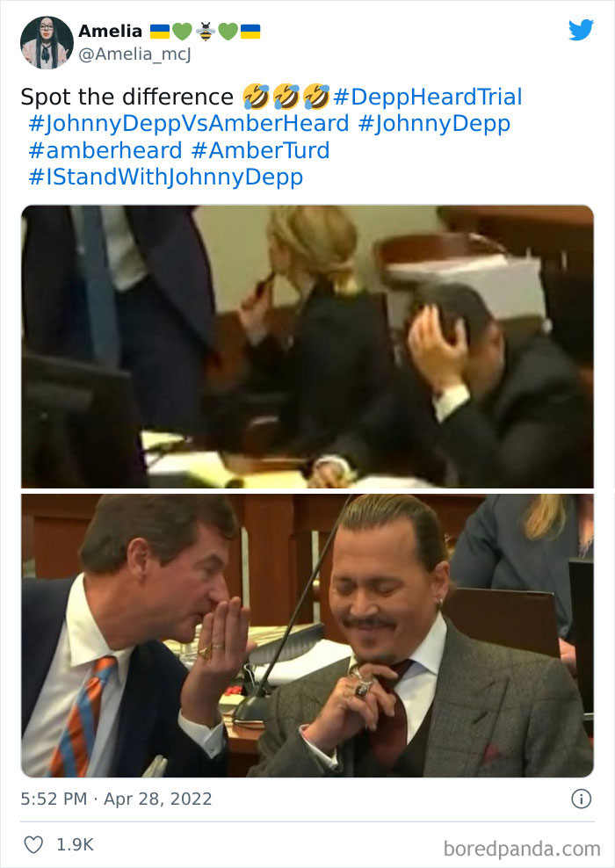Screen dimensions: 615x868
Task: Open the tweet info icon
Action: 582,799
